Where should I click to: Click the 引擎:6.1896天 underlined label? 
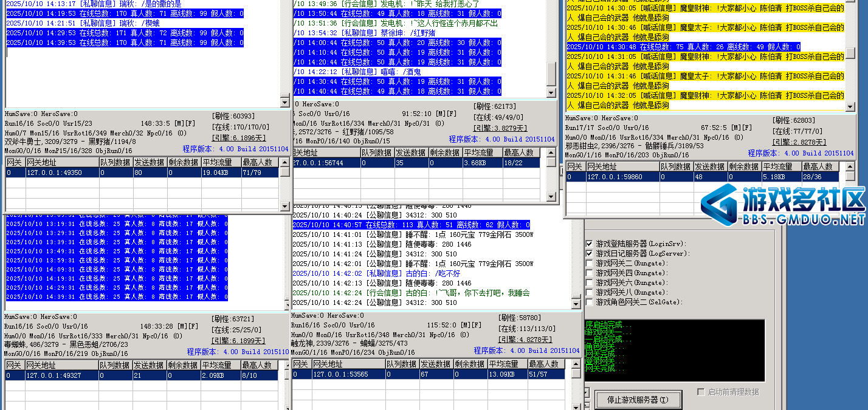click(x=235, y=138)
